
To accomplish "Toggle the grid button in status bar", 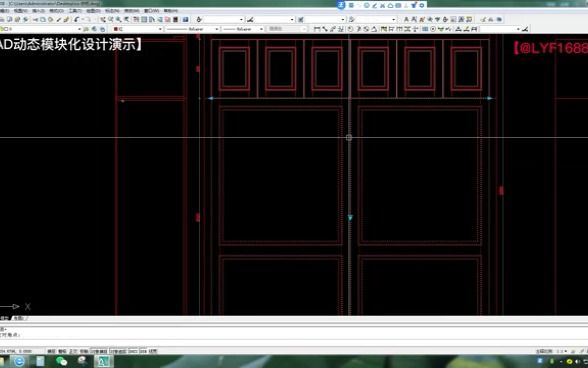I will (x=62, y=351).
